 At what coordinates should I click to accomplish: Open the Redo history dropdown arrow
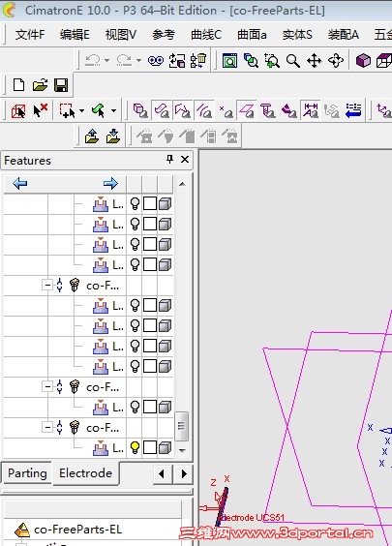pos(138,61)
